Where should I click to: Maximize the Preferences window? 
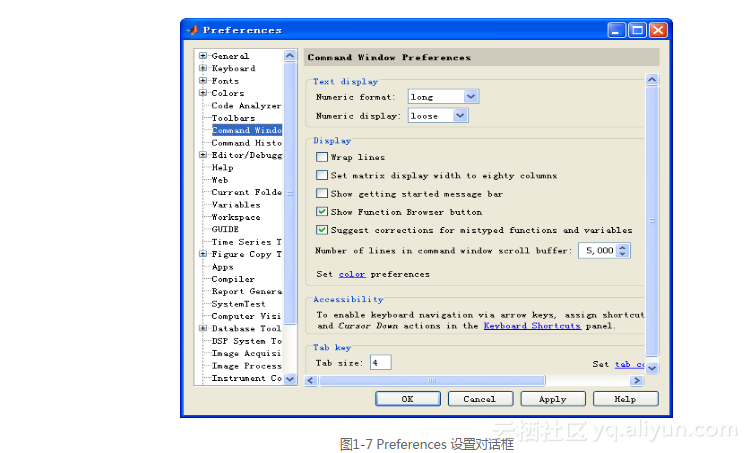(637, 30)
